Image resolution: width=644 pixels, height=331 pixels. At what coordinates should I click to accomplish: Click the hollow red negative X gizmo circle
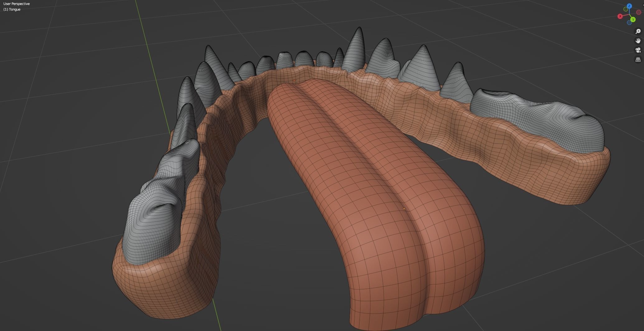638,13
